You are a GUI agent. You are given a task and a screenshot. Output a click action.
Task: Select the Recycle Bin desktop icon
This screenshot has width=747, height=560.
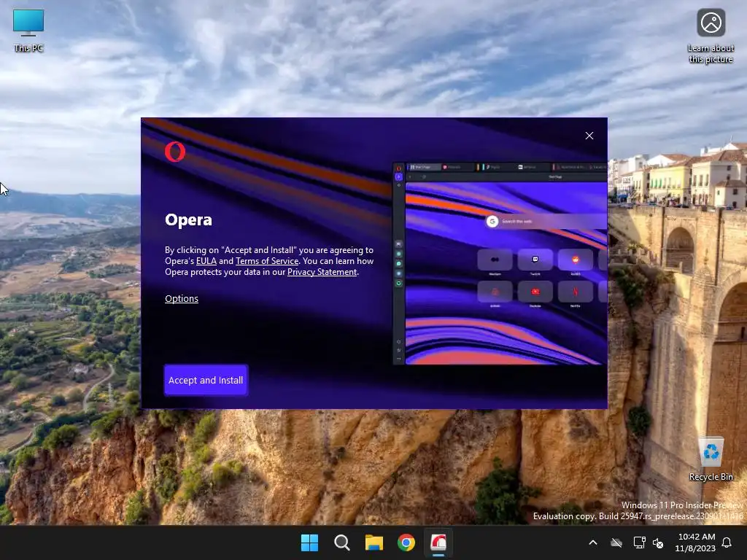(x=711, y=459)
